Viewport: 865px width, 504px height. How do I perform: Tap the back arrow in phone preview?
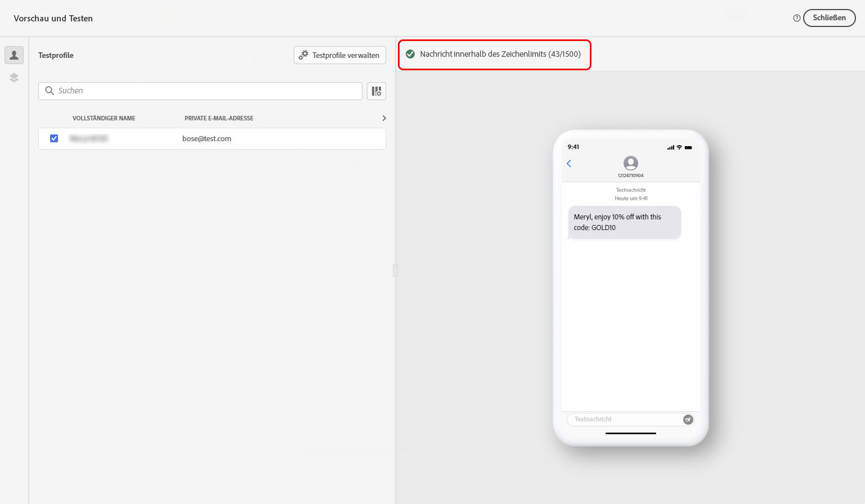(569, 164)
